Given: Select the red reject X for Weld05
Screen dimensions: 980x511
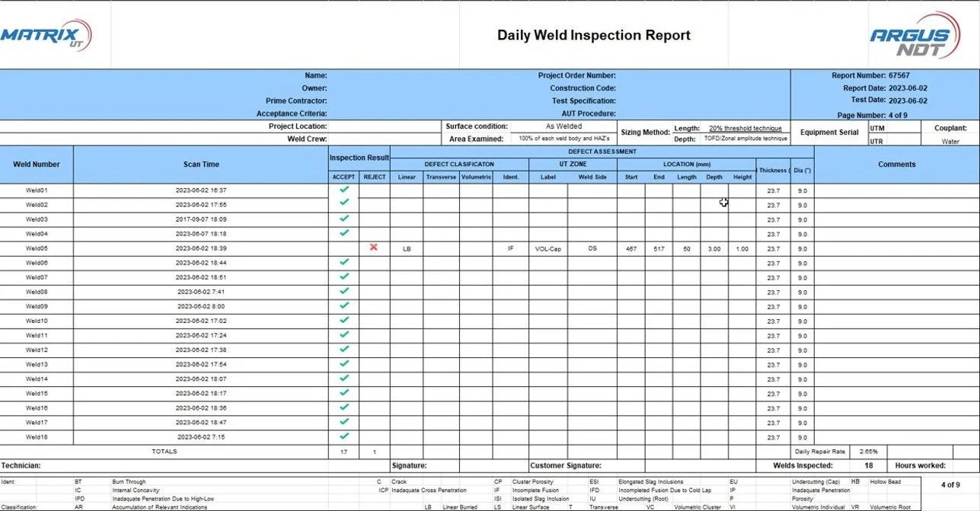Looking at the screenshot, I should 374,247.
